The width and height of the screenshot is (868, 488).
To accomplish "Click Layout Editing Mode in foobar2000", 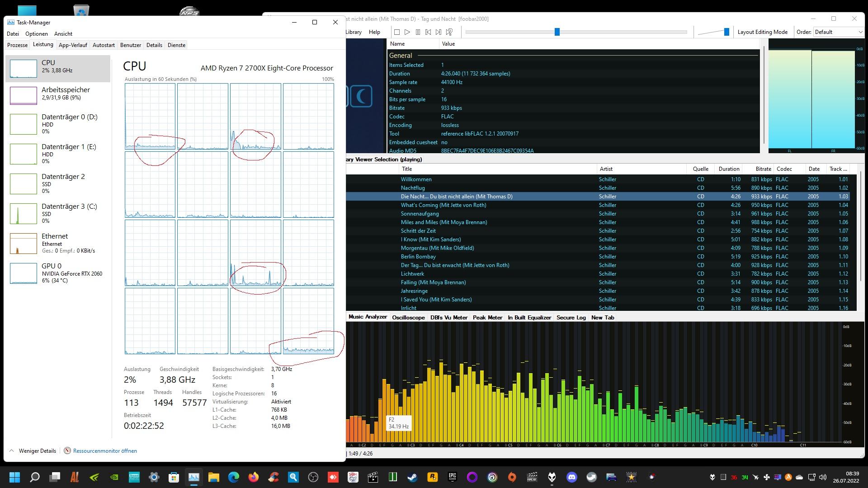I will point(763,32).
